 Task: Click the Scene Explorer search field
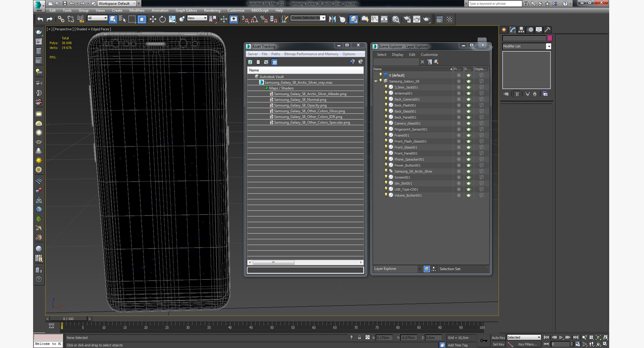396,62
